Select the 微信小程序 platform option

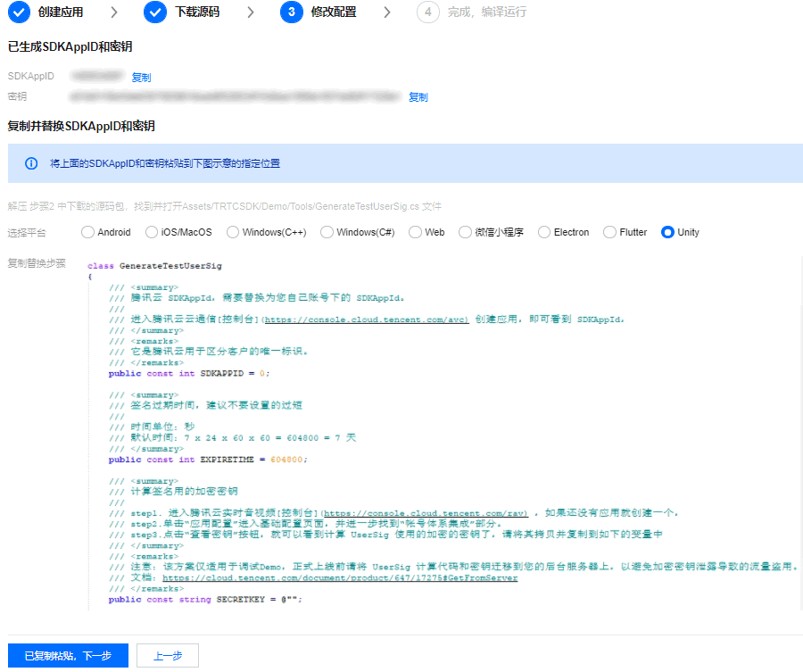[x=464, y=232]
